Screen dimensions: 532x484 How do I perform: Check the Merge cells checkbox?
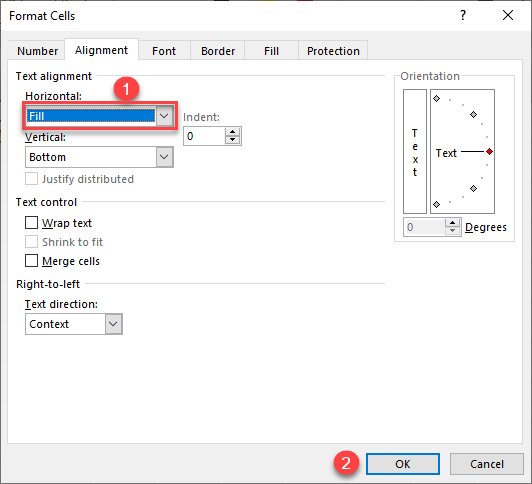pyautogui.click(x=32, y=261)
